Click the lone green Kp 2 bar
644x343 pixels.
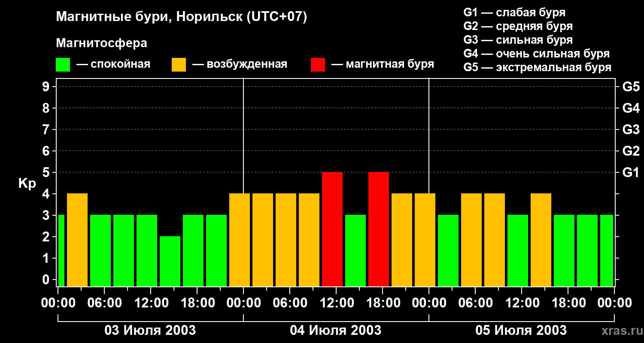[x=170, y=261]
